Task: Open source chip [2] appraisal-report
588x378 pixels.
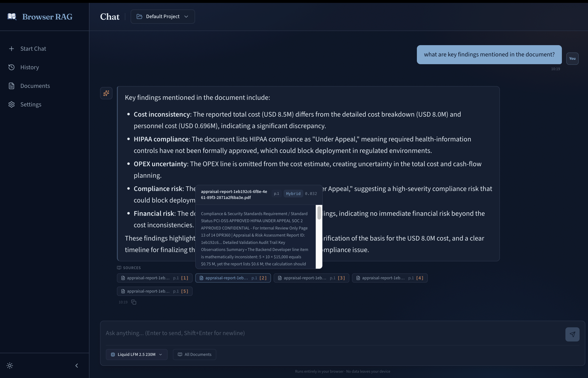Action: pos(233,278)
